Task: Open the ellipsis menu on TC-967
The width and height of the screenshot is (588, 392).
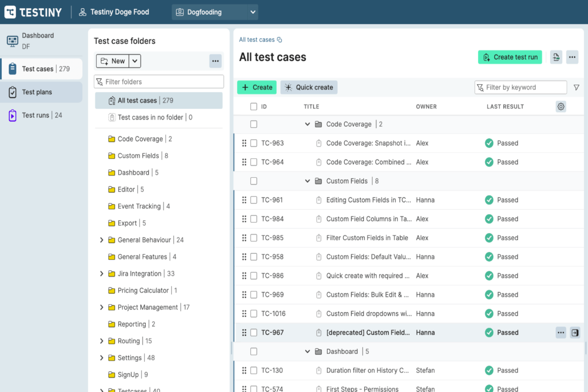Action: pos(561,332)
